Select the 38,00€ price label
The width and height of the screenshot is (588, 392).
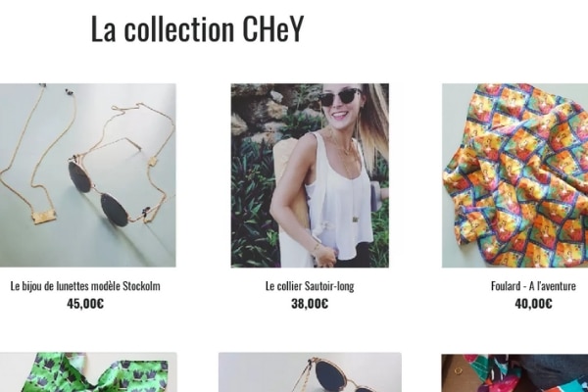click(x=310, y=303)
